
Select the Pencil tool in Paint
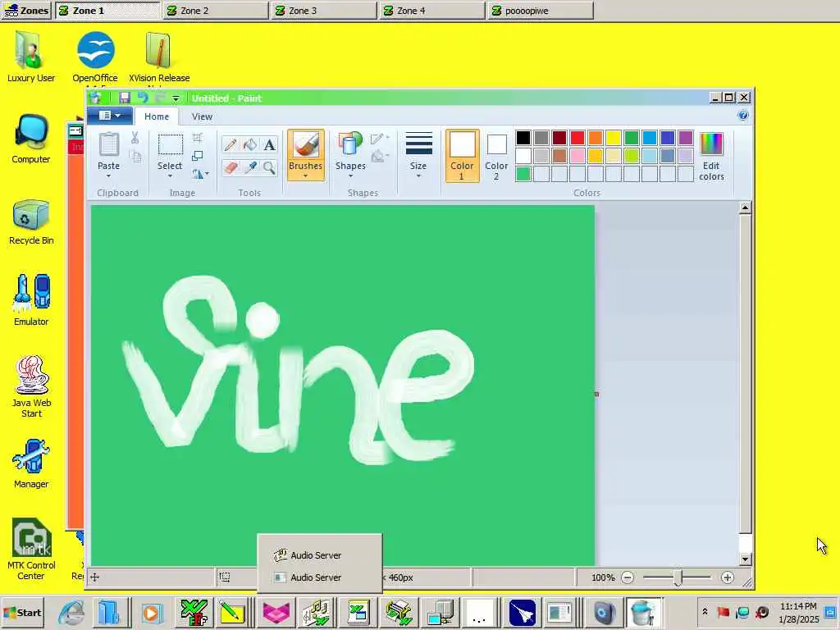[x=231, y=144]
